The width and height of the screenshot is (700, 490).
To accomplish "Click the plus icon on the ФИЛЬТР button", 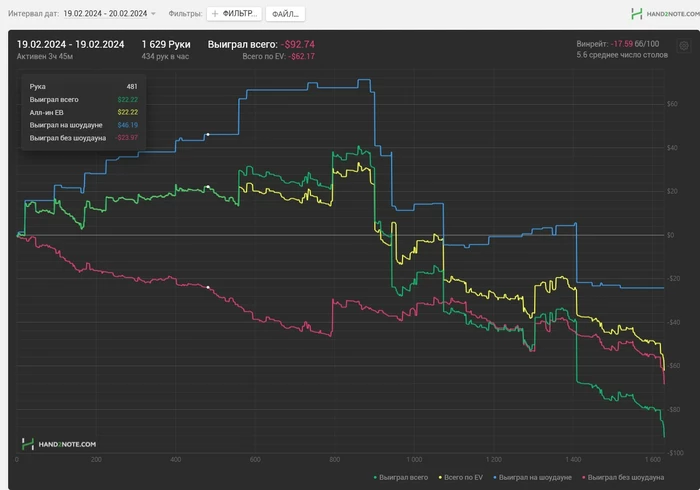I will (x=215, y=14).
